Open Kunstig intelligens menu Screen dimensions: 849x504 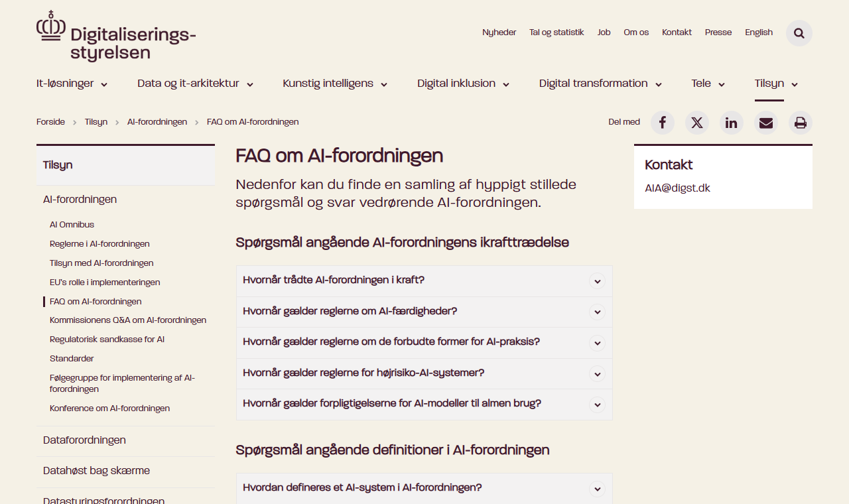(x=335, y=84)
